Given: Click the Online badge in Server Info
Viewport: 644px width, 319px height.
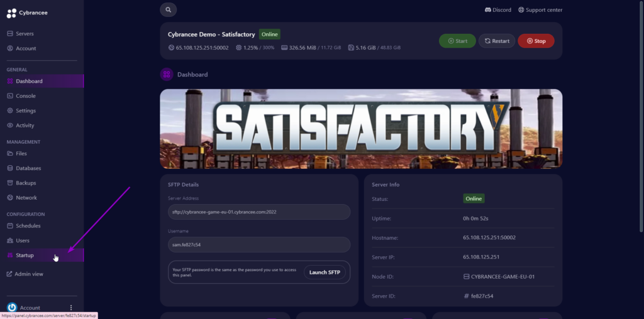Looking at the screenshot, I should (474, 198).
